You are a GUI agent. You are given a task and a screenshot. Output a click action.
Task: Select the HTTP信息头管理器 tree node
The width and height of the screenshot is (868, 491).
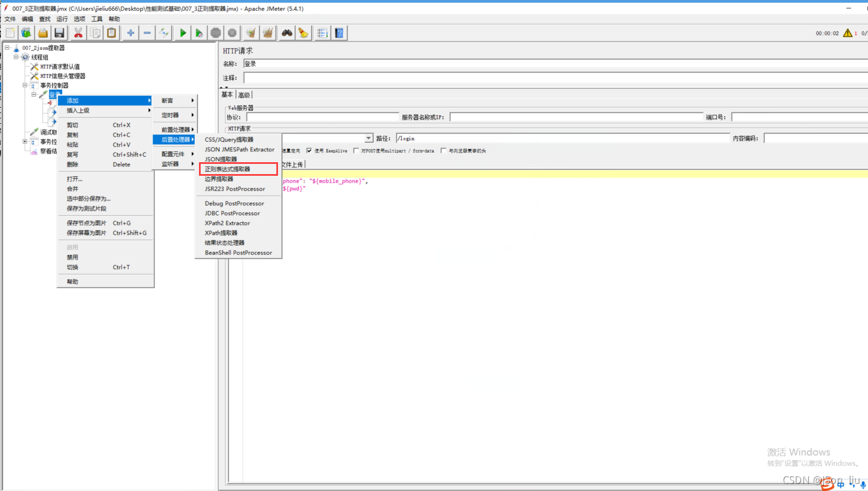pos(63,76)
